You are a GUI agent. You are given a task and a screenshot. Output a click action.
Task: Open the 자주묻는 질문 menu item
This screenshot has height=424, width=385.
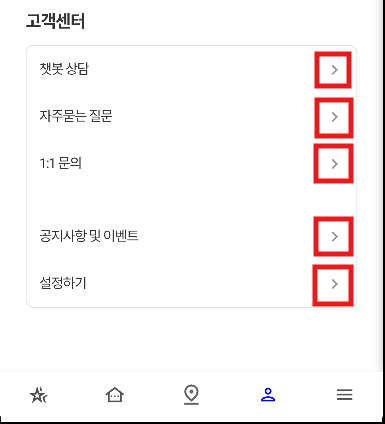tap(191, 116)
